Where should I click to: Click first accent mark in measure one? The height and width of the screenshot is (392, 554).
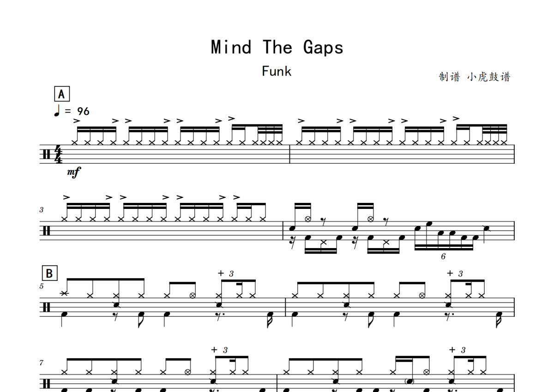pos(77,121)
